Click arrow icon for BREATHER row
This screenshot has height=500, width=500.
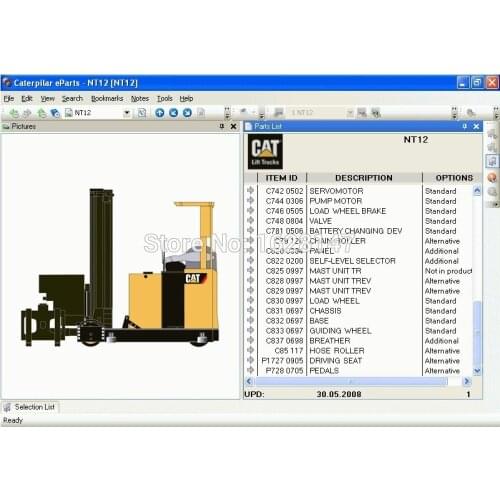[x=250, y=340]
